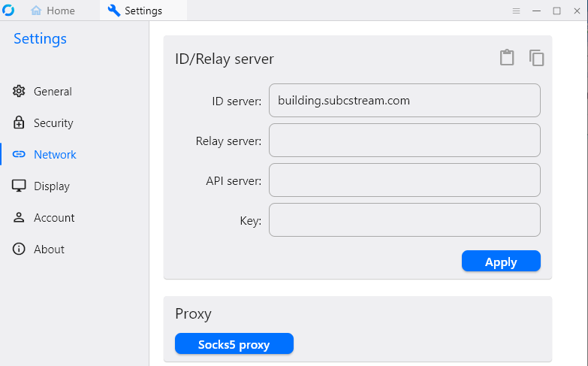Open Display settings with the monitor icon
Image resolution: width=588 pixels, height=366 pixels.
pyautogui.click(x=20, y=186)
